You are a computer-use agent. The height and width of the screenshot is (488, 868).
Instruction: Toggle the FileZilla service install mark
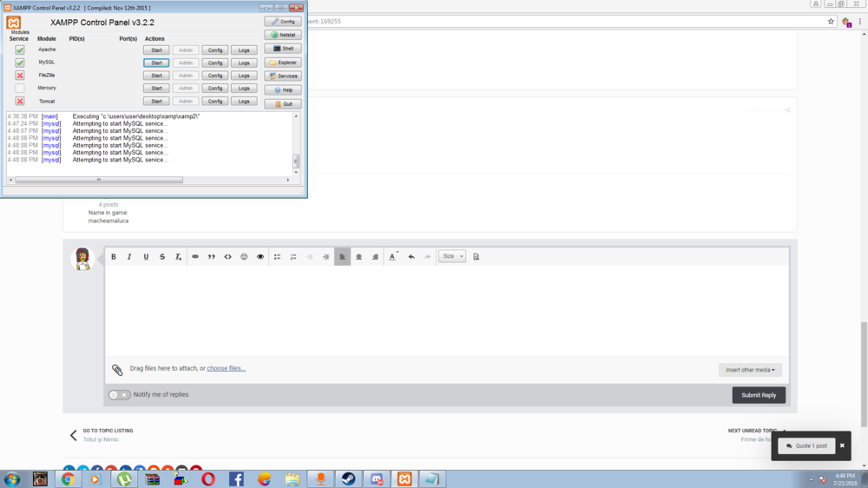pos(20,76)
